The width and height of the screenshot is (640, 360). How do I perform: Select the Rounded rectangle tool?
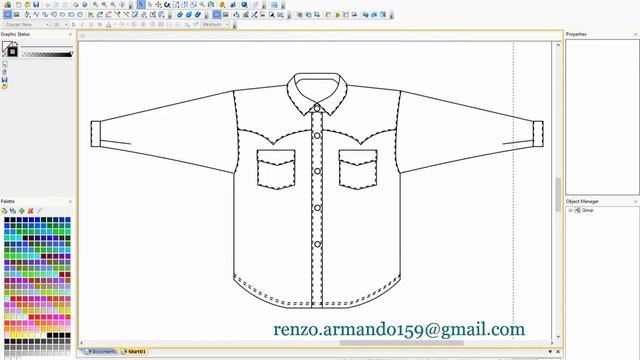click(62, 14)
